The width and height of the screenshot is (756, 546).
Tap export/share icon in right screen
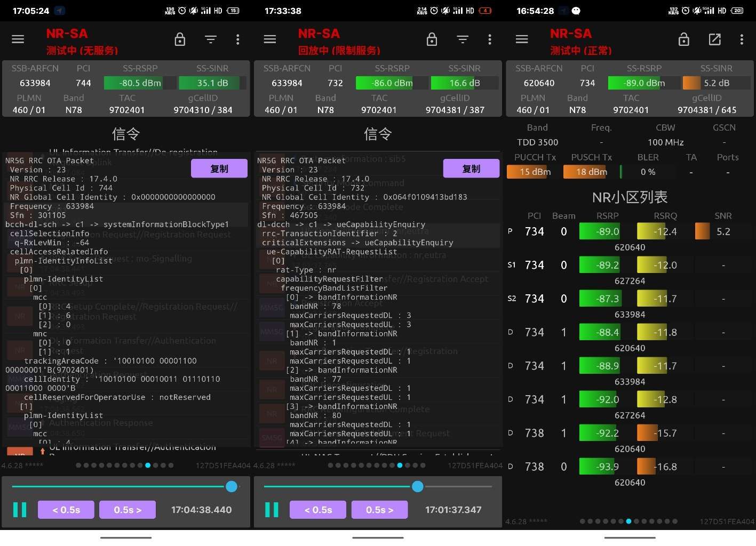pyautogui.click(x=714, y=39)
